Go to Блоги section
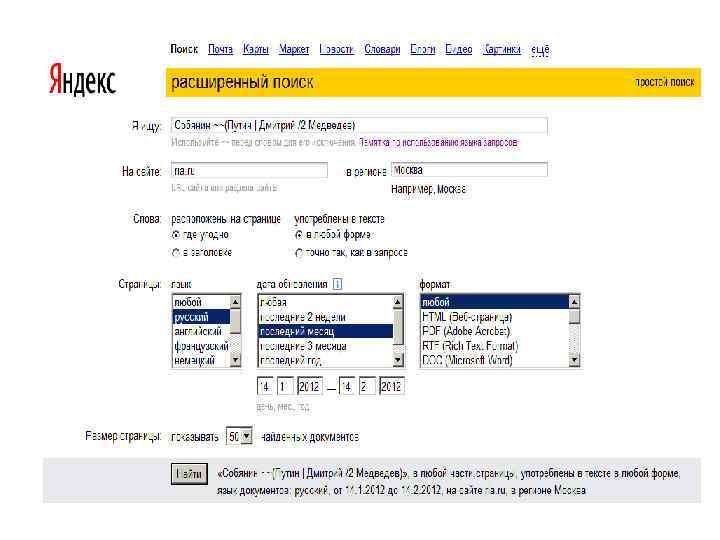The width and height of the screenshot is (720, 540). (422, 49)
